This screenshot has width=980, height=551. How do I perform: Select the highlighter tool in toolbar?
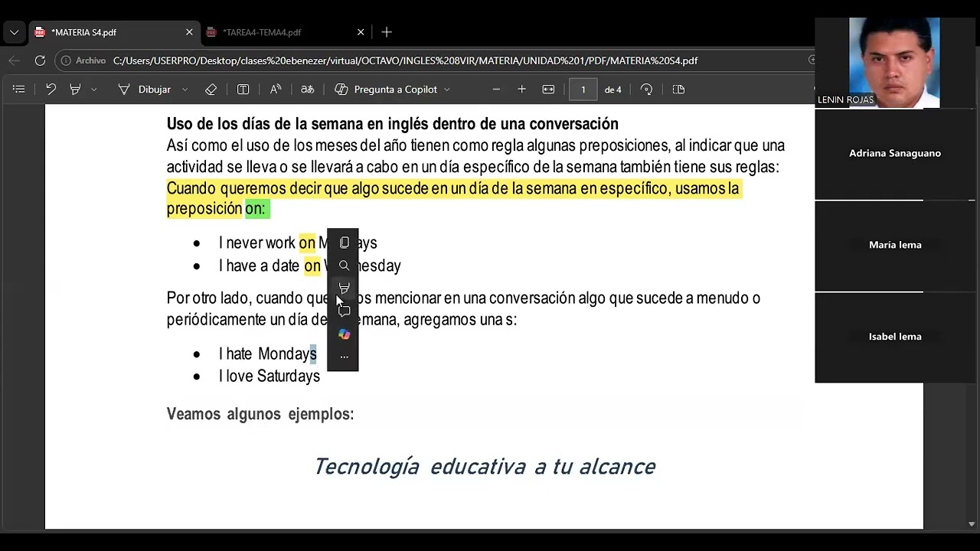click(75, 90)
